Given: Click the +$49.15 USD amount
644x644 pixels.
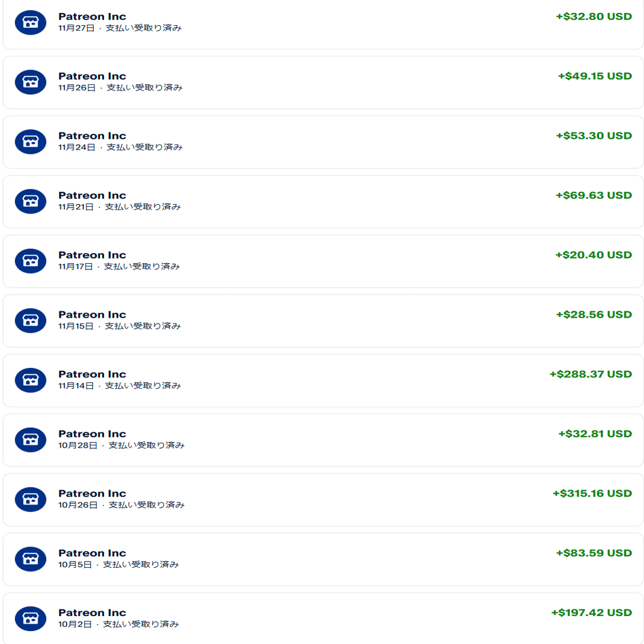Looking at the screenshot, I should (x=594, y=76).
